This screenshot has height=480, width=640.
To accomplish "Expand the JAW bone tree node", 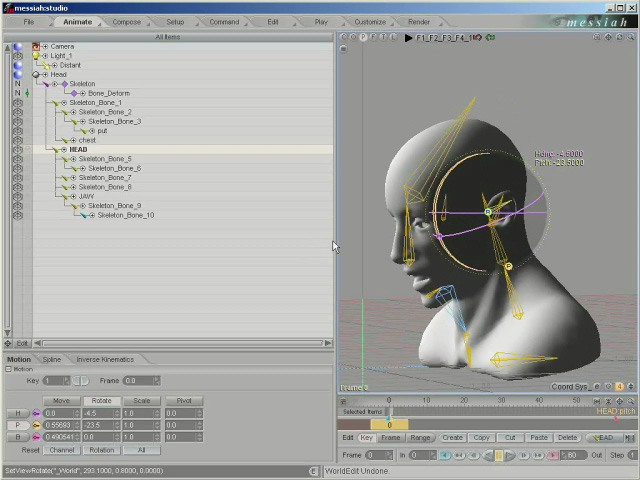I will [73, 197].
